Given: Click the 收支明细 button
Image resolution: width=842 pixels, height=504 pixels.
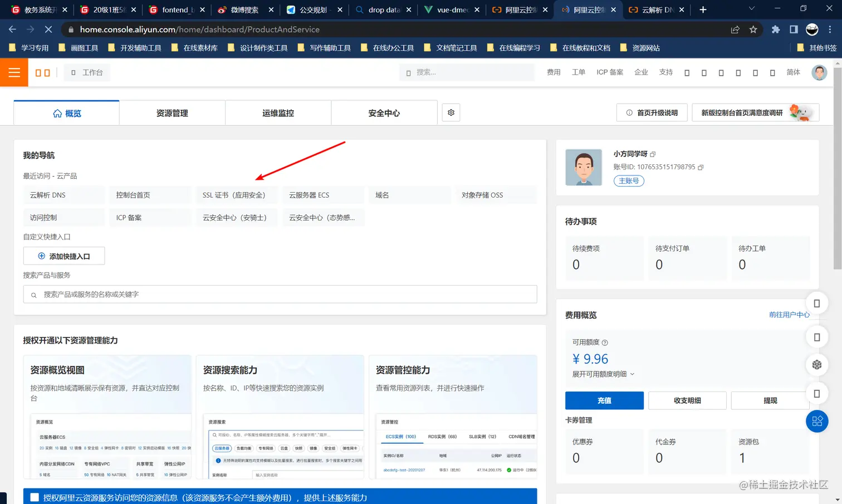Looking at the screenshot, I should click(687, 400).
